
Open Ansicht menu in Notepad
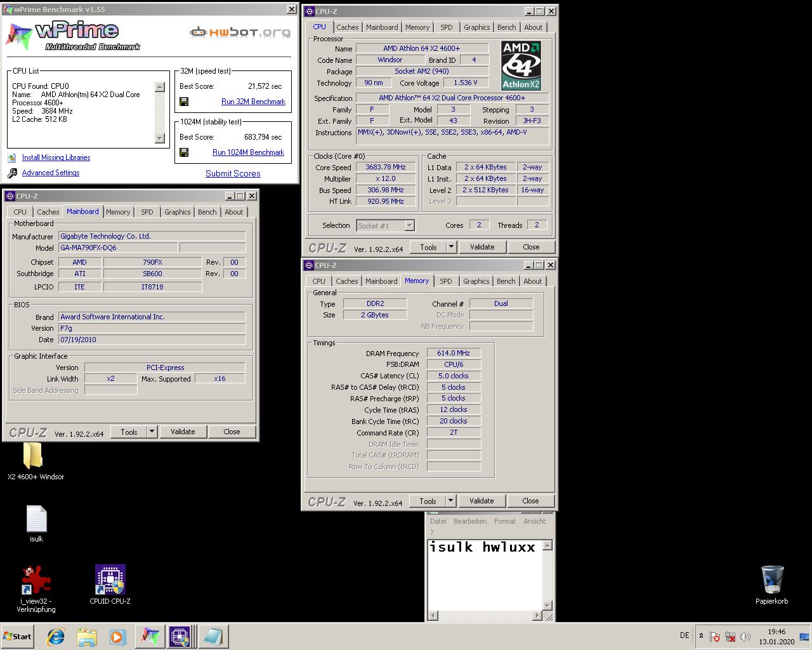tap(534, 521)
